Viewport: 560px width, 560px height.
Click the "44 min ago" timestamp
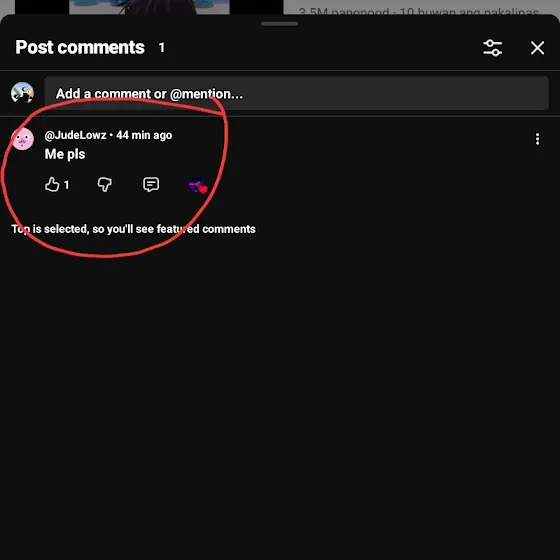pos(144,135)
